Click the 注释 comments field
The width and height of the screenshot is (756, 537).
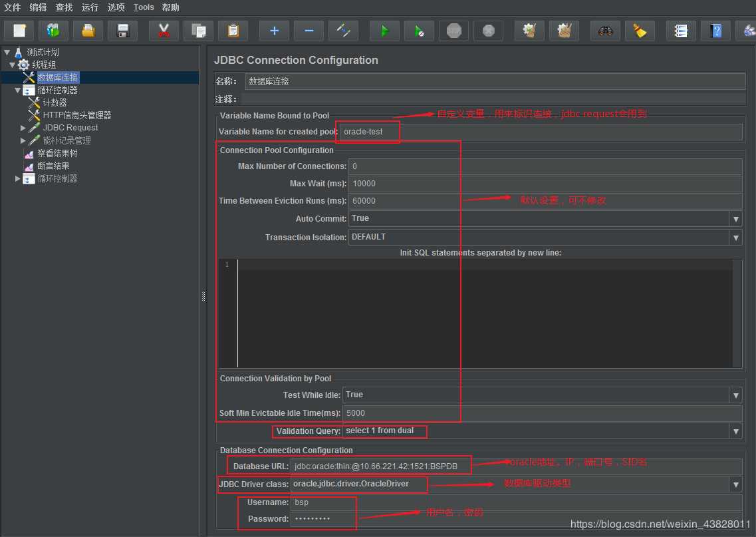494,99
